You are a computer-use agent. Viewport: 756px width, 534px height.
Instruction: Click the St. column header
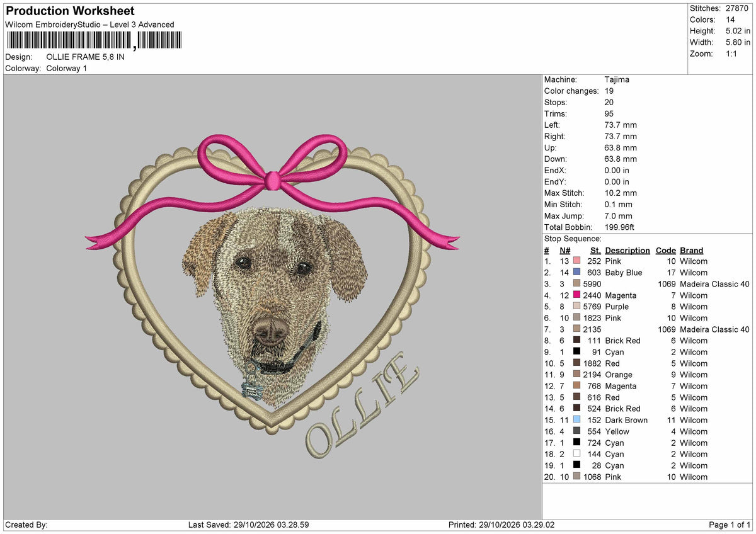pyautogui.click(x=595, y=251)
